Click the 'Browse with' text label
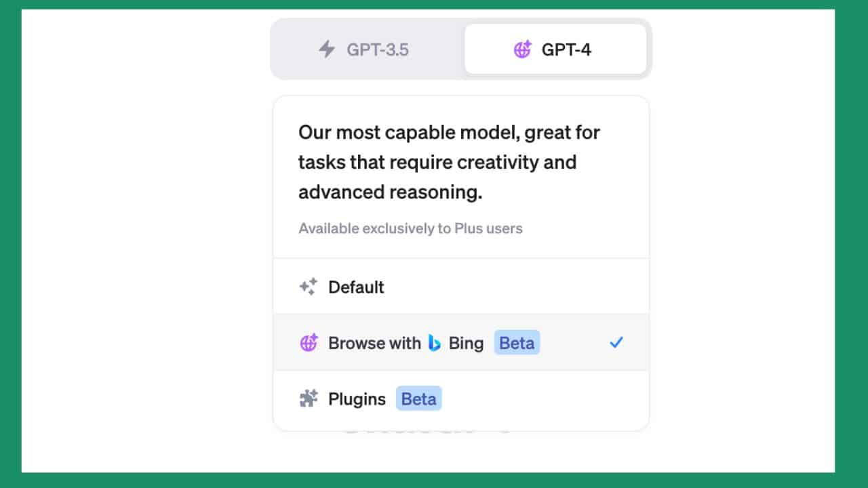 374,343
